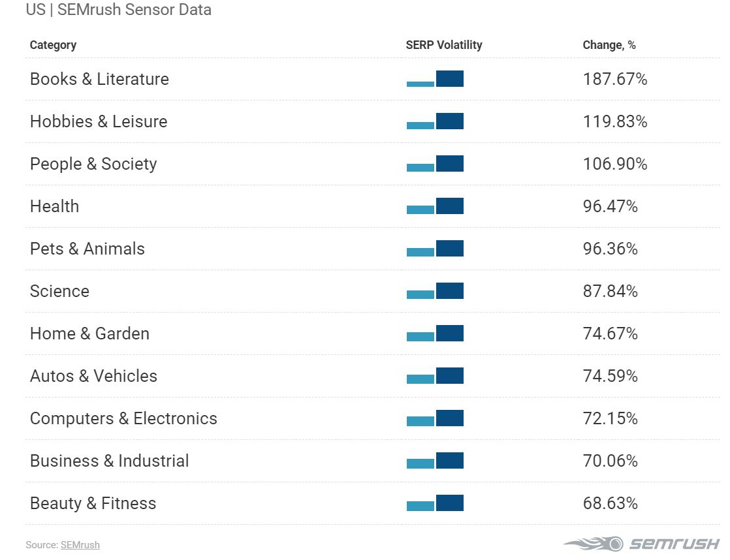Click the People & Society volatility bar icon

tap(435, 164)
